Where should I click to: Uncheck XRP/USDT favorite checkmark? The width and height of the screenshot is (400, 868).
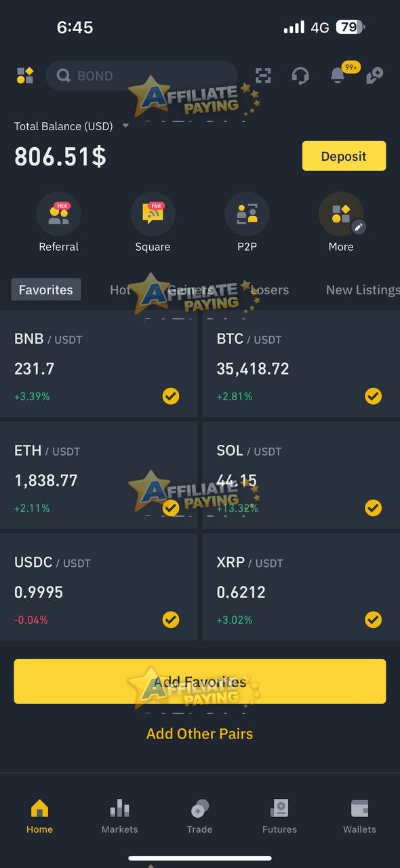374,619
